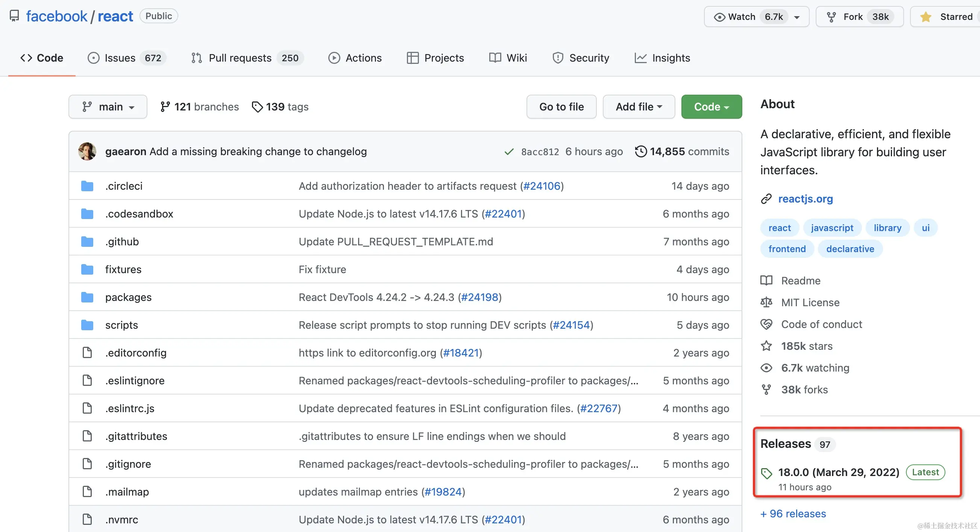Open commit message about missing breaking change
The height and width of the screenshot is (532, 980).
(258, 152)
